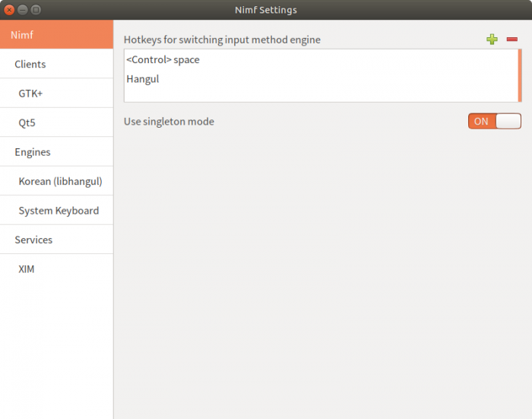Open GTK+ client settings
This screenshot has width=532, height=419.
31,94
